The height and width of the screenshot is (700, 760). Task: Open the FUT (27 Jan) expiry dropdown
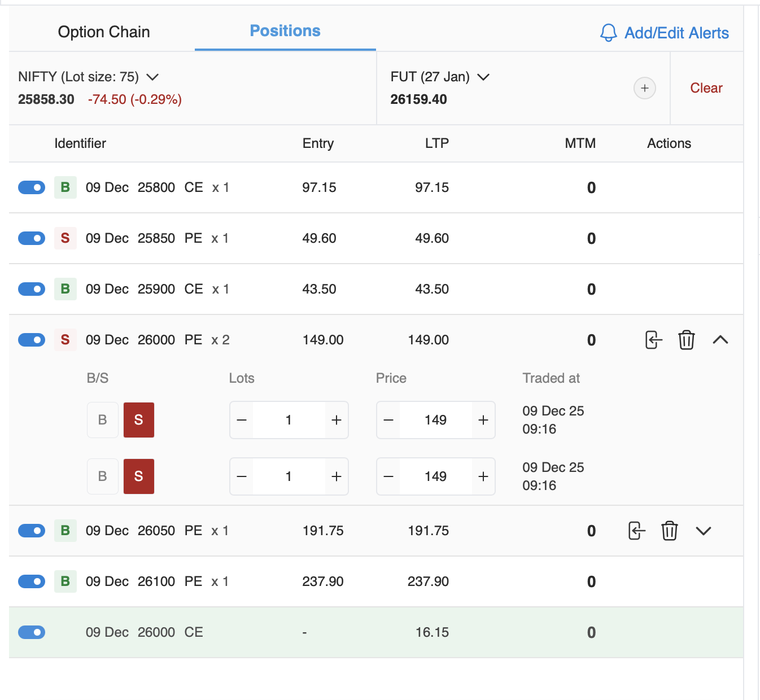483,77
